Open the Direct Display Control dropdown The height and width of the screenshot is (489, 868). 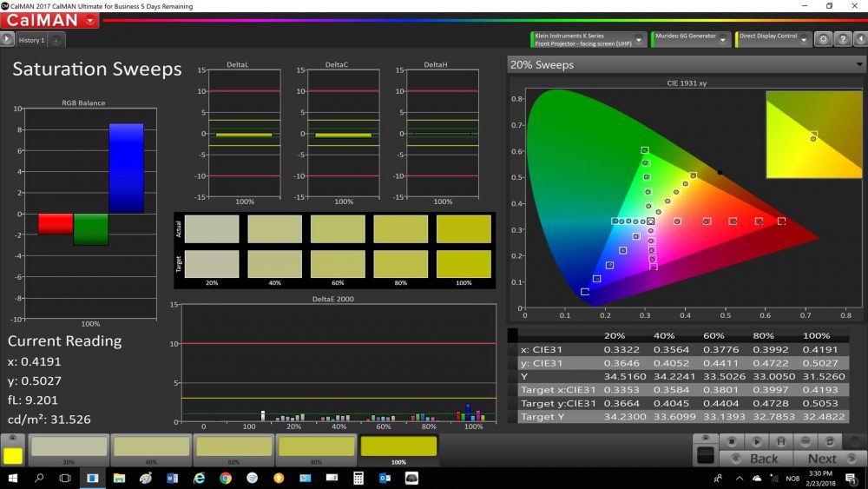804,39
